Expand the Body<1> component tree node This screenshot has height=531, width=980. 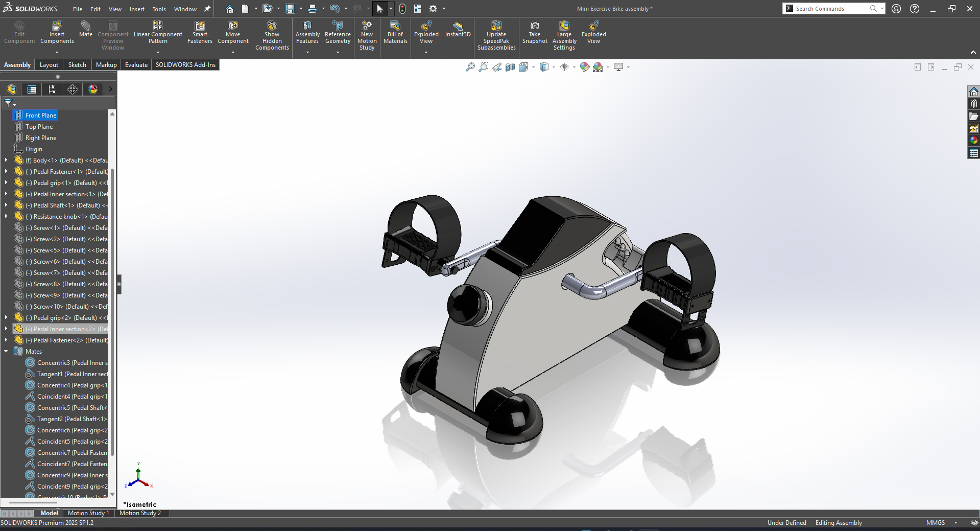6,160
